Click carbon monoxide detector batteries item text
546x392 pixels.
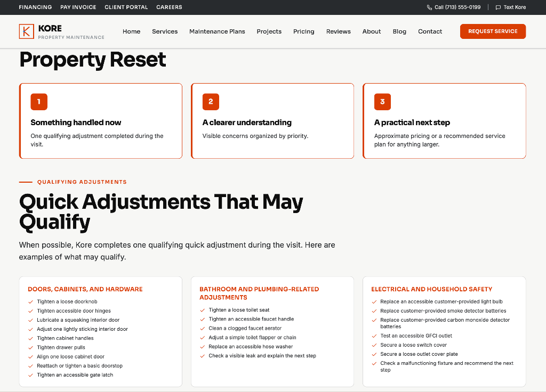coord(445,323)
